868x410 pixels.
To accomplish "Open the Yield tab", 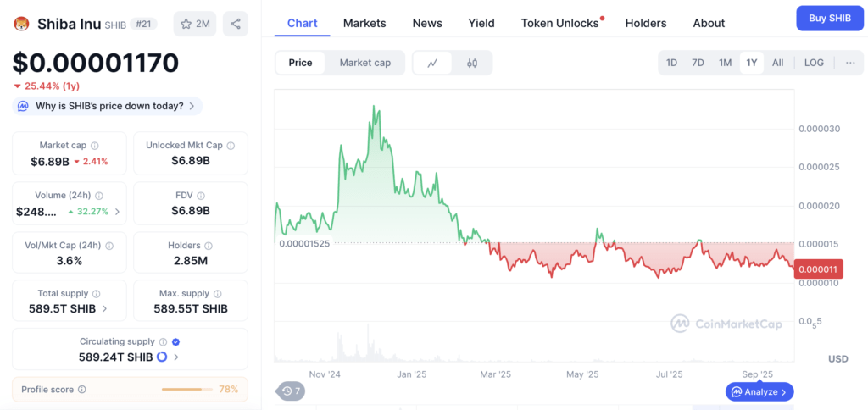I will [x=481, y=23].
